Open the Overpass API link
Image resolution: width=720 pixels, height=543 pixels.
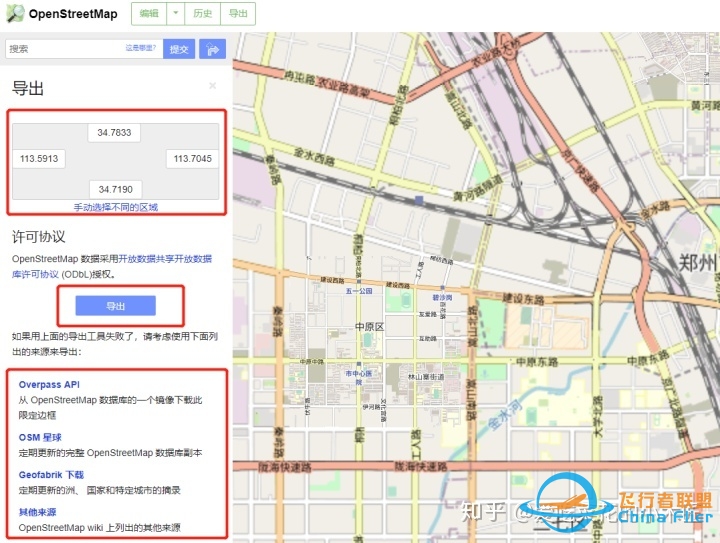(x=49, y=385)
